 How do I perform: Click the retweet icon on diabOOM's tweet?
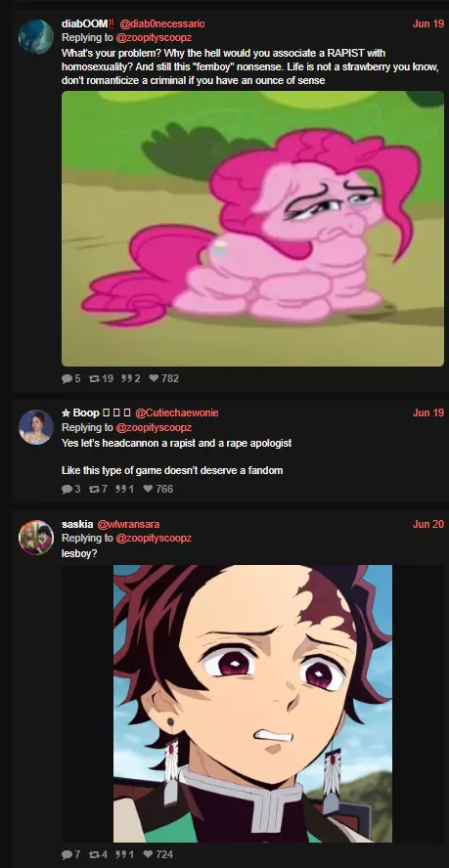[x=94, y=378]
